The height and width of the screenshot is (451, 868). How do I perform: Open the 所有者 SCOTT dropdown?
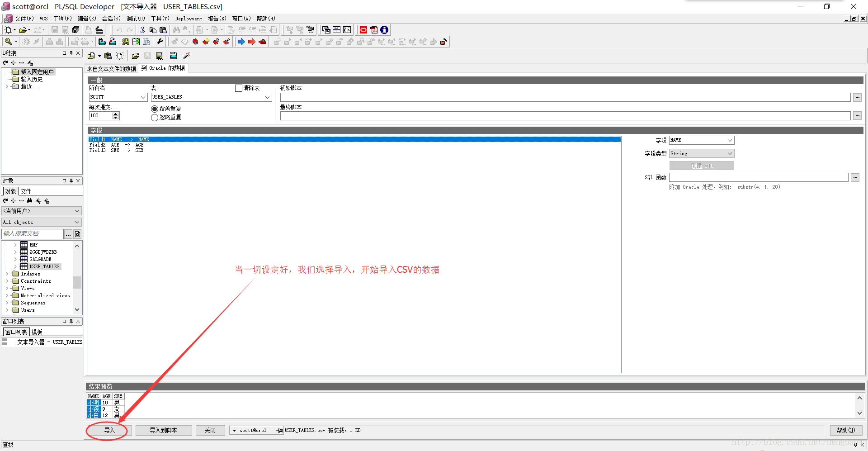[x=143, y=97]
